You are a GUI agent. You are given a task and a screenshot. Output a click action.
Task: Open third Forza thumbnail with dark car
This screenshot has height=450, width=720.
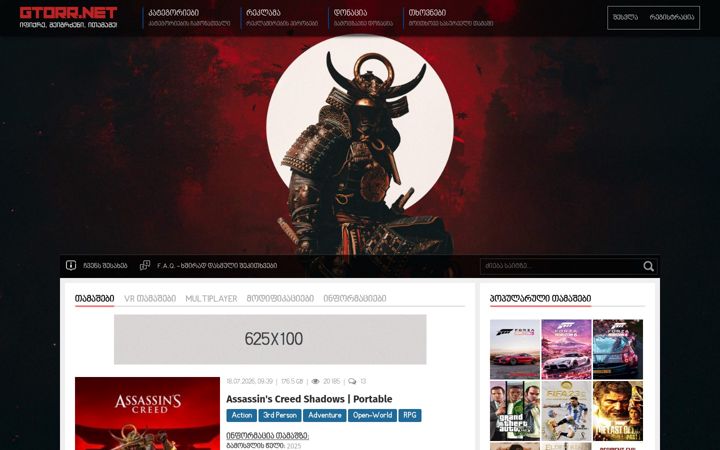pos(618,349)
